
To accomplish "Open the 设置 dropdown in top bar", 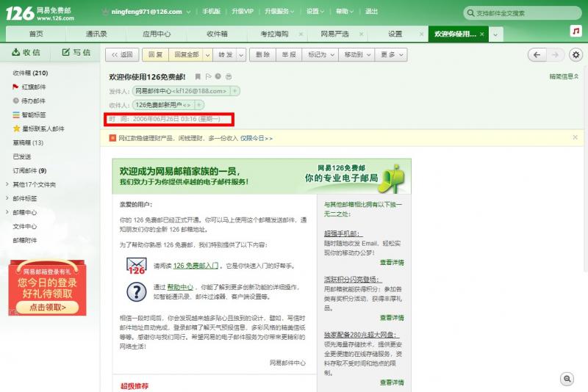I will pyautogui.click(x=315, y=12).
